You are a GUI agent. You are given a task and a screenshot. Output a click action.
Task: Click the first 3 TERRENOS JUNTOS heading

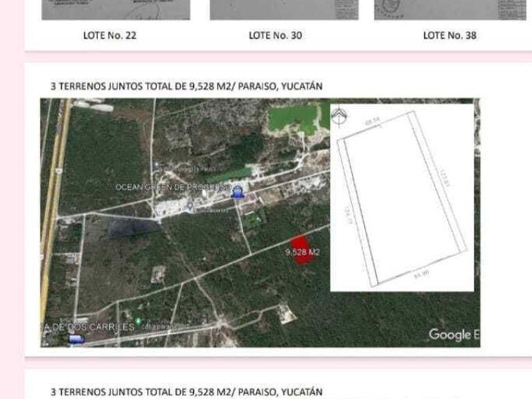tap(186, 86)
